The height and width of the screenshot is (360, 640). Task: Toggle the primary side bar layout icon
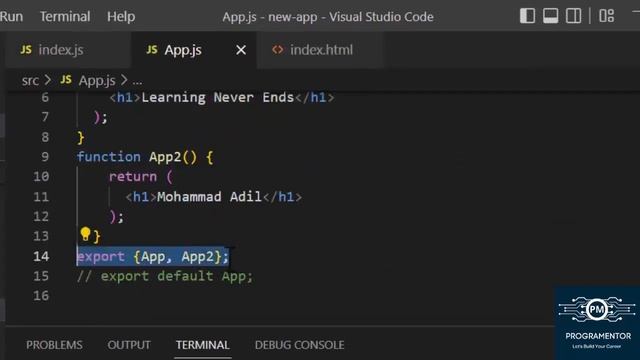[527, 16]
